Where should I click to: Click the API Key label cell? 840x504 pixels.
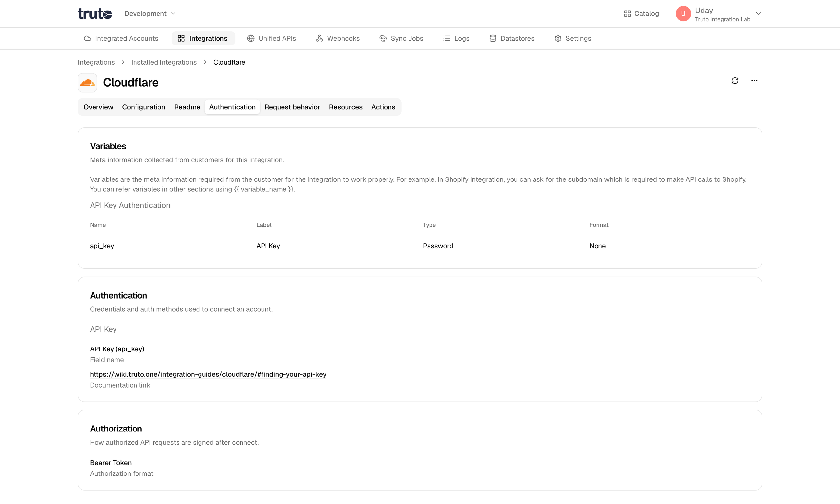pos(268,246)
